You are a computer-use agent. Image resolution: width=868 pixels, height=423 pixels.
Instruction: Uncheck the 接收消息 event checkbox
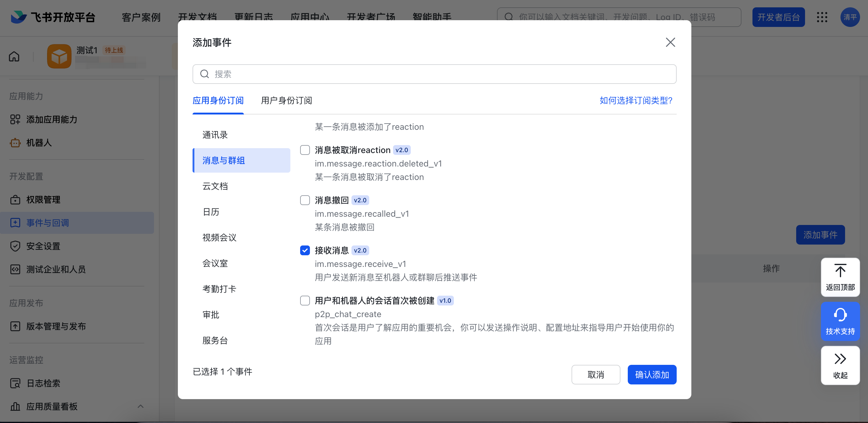(305, 250)
